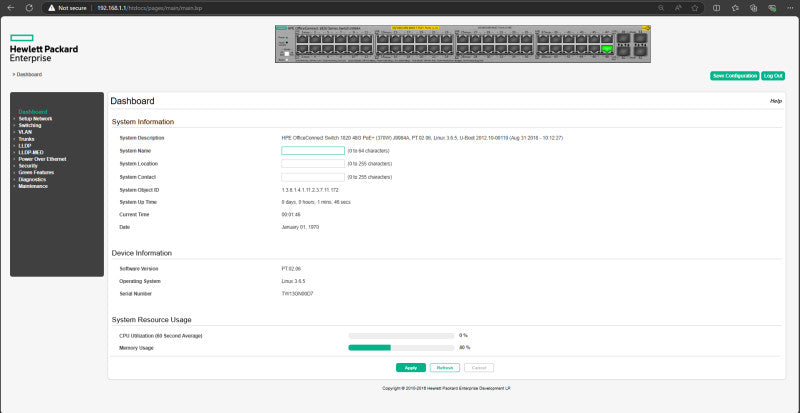Click the copyright footer text
This screenshot has height=413, width=800.
tap(446, 388)
